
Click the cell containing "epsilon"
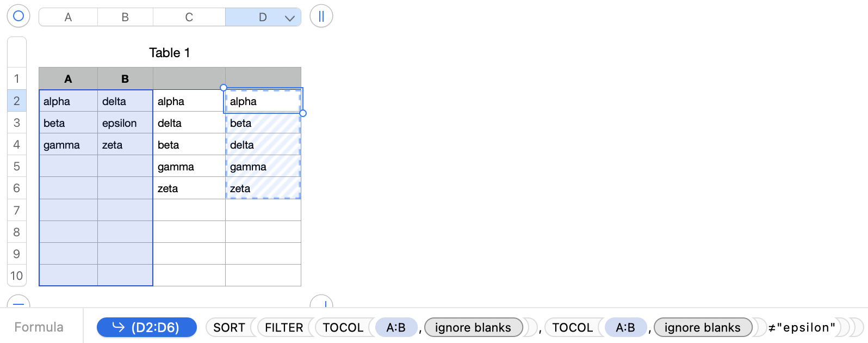click(125, 123)
